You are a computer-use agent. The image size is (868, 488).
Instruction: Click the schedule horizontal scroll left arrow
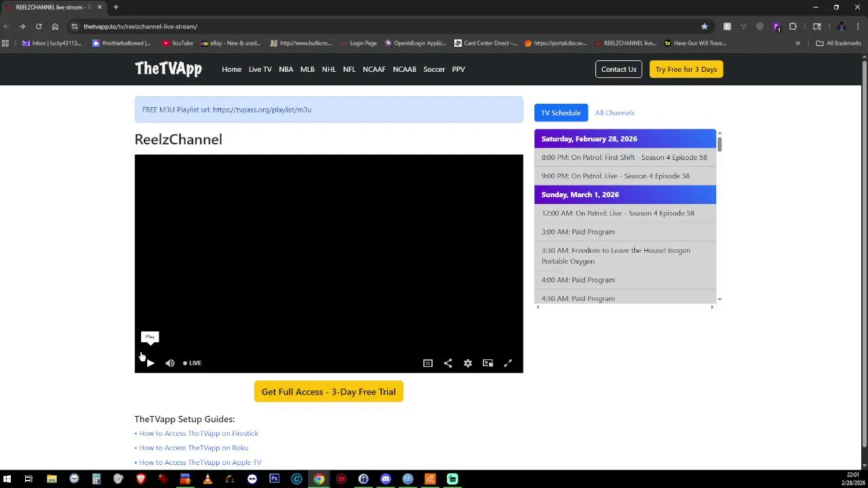coord(538,307)
